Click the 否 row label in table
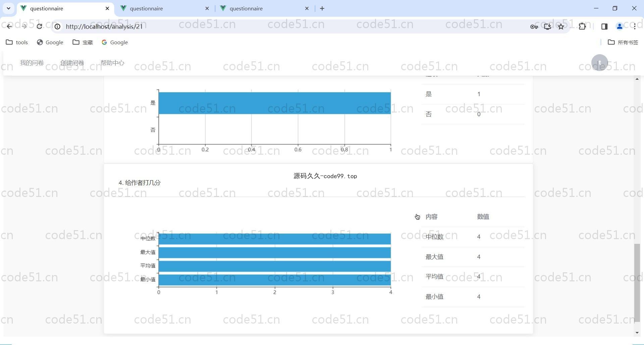Viewport: 644px width, 345px height. [429, 114]
